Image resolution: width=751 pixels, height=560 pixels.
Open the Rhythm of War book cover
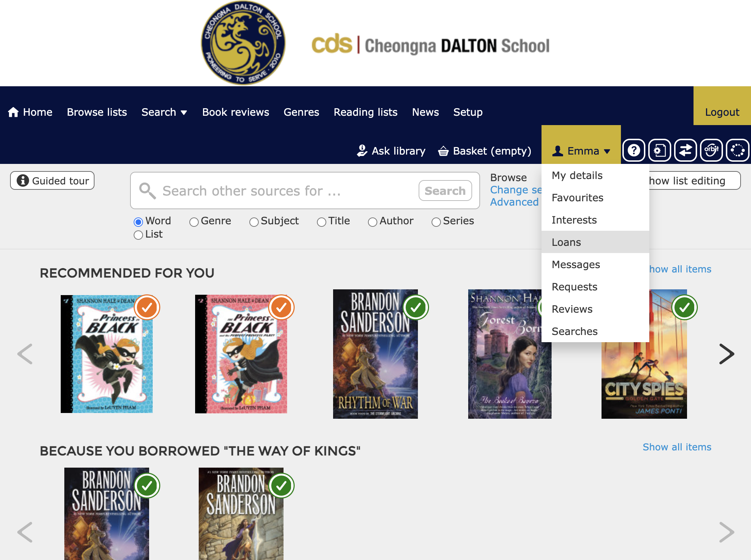pos(375,354)
